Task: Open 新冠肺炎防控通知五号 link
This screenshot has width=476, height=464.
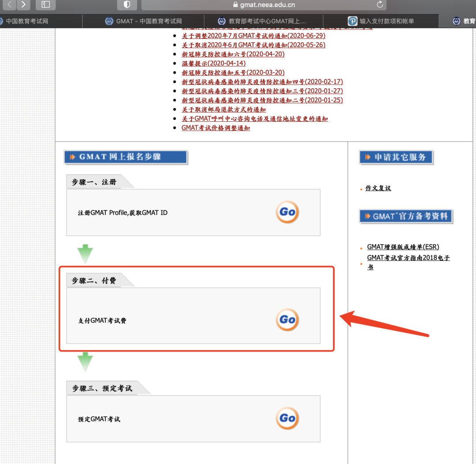Action: (x=233, y=73)
